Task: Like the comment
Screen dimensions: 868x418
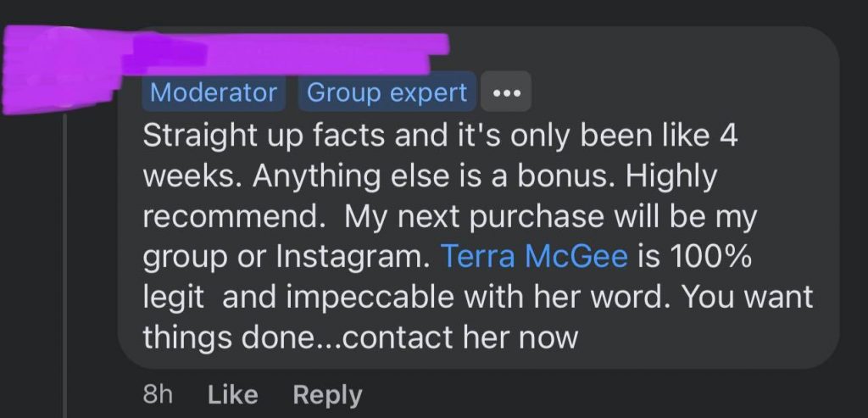Action: (x=232, y=394)
